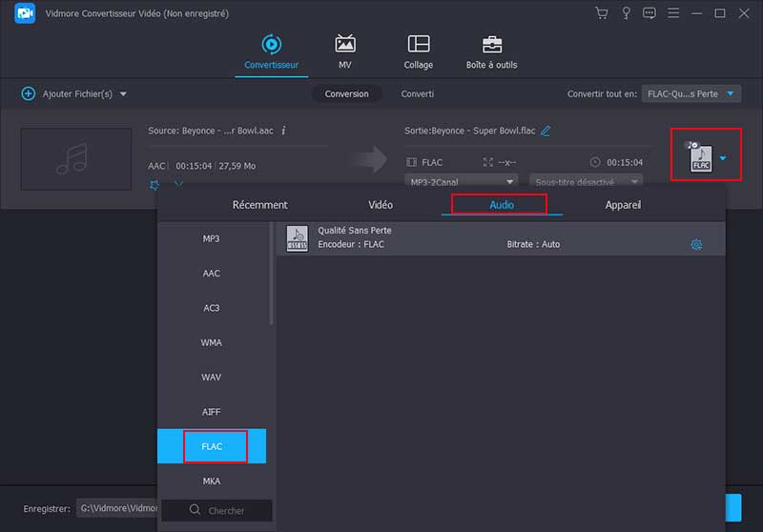Expand the Ajouter Fichier(s) dropdown arrow
This screenshot has height=532, width=763.
click(x=123, y=93)
